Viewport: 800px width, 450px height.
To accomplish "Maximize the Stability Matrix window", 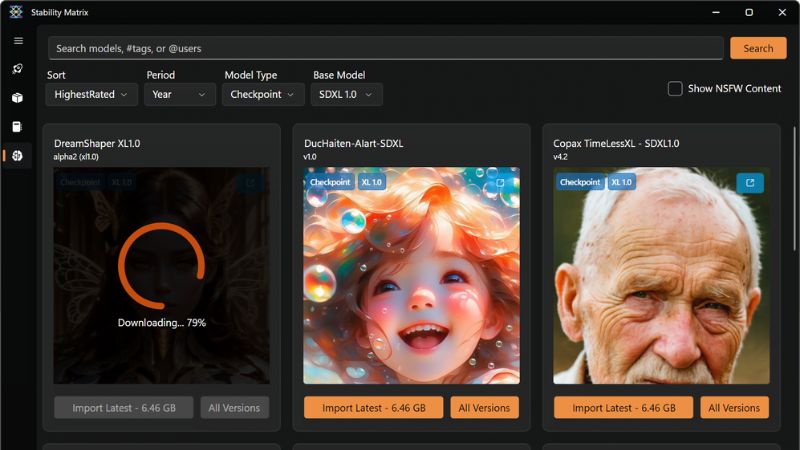I will [749, 12].
